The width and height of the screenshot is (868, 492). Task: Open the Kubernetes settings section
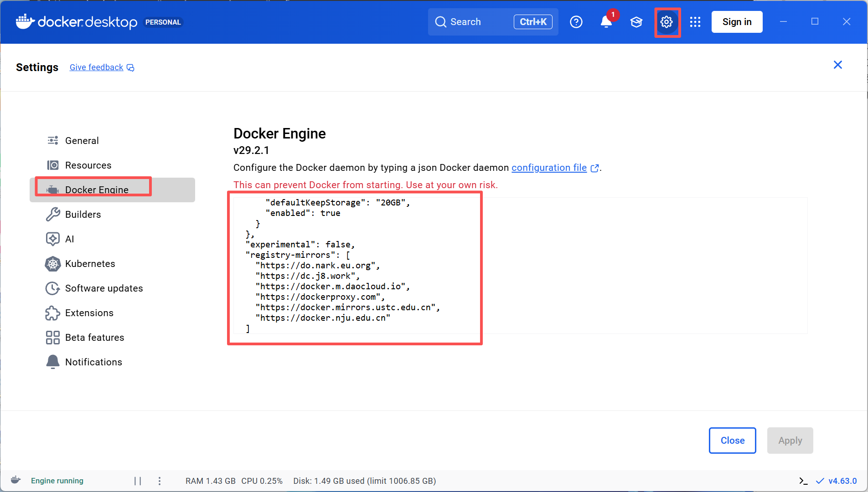tap(112, 263)
